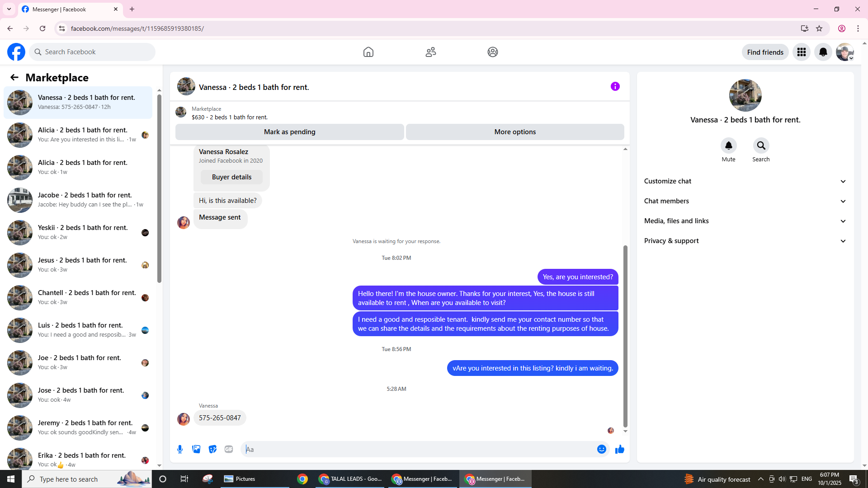Screen dimensions: 868x488
Task: Open browser tab search dropdown
Action: [x=9, y=9]
